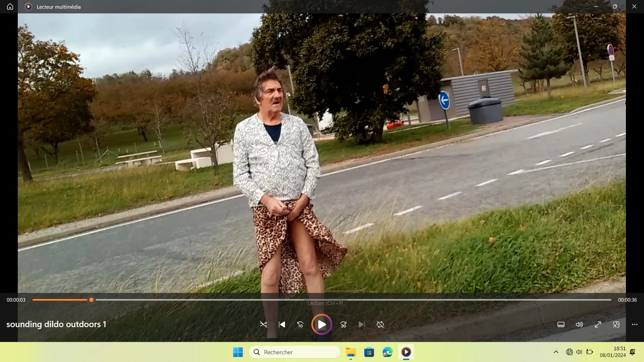Open File Explorer from taskbar
This screenshot has height=362, width=644.
pos(351,352)
